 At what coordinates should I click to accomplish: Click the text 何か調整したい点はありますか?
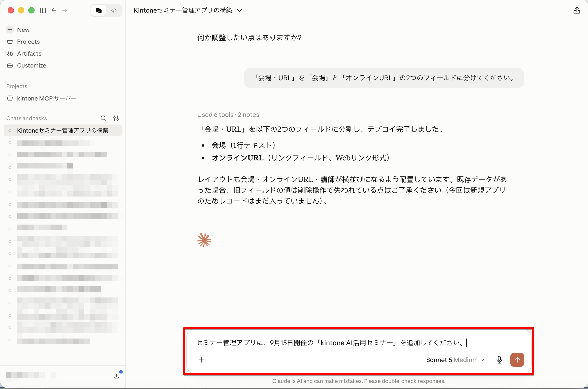click(249, 38)
